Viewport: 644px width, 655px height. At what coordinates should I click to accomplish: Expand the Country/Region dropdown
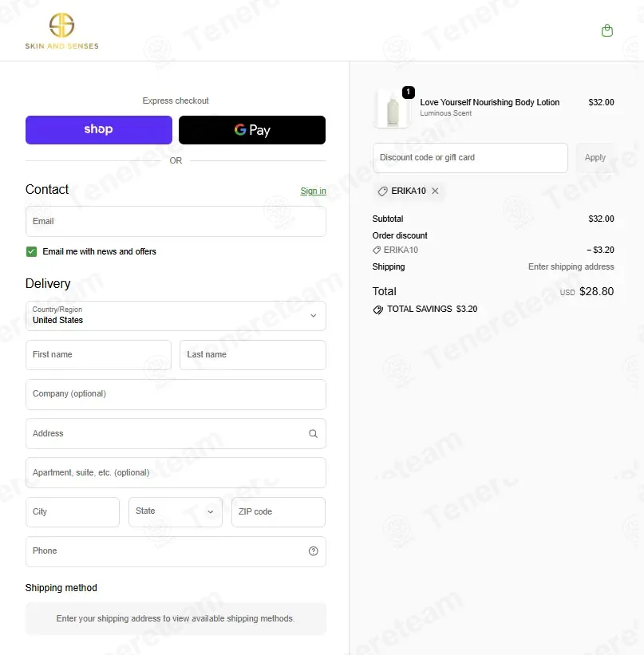coord(176,316)
